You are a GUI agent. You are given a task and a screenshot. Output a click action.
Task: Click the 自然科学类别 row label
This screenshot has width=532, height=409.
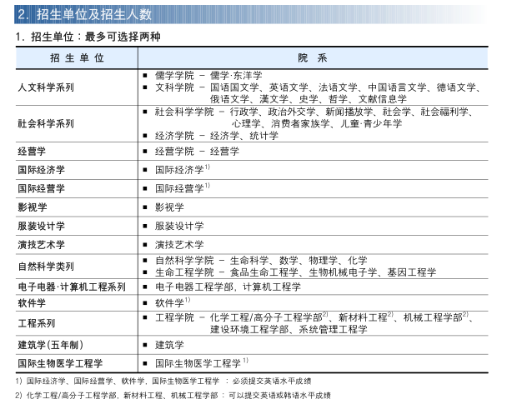[x=46, y=267]
